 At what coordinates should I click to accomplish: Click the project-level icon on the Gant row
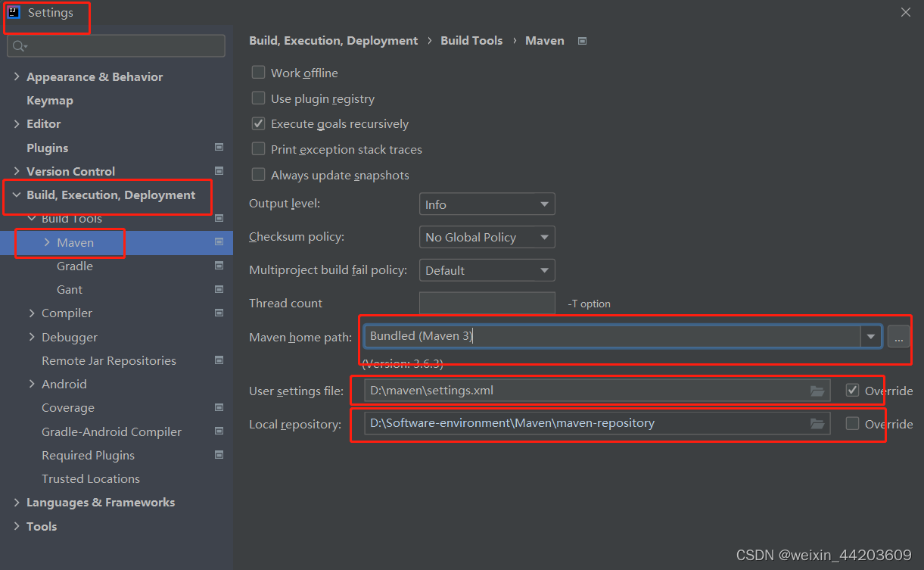[219, 289]
